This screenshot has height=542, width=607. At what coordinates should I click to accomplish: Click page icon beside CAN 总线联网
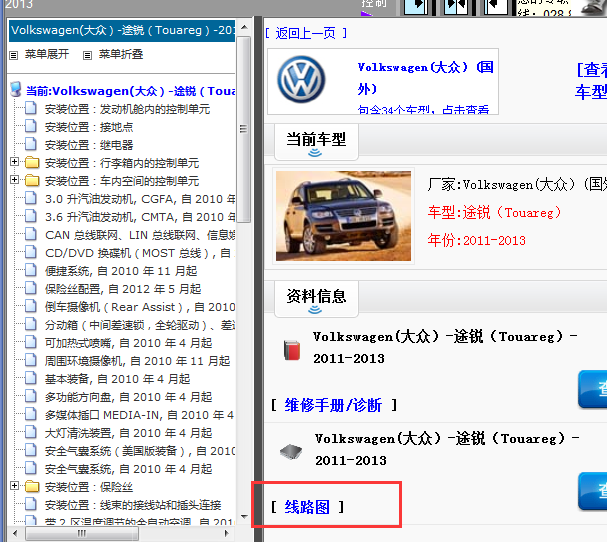(x=31, y=235)
